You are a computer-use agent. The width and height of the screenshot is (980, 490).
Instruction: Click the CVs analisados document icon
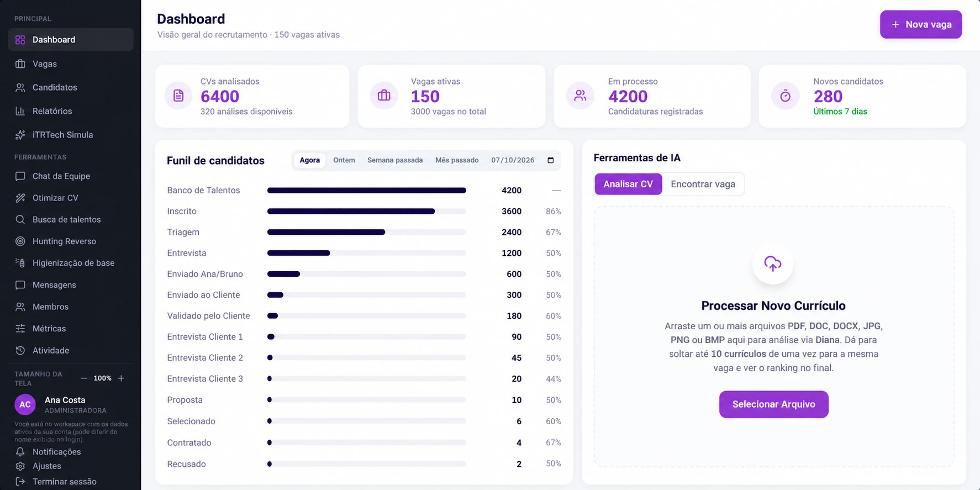178,96
